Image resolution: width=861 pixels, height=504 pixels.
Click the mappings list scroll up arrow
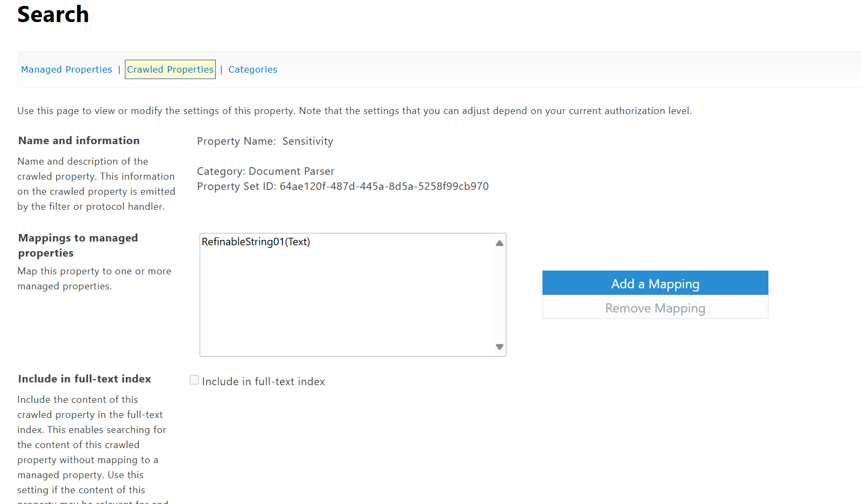pyautogui.click(x=499, y=243)
